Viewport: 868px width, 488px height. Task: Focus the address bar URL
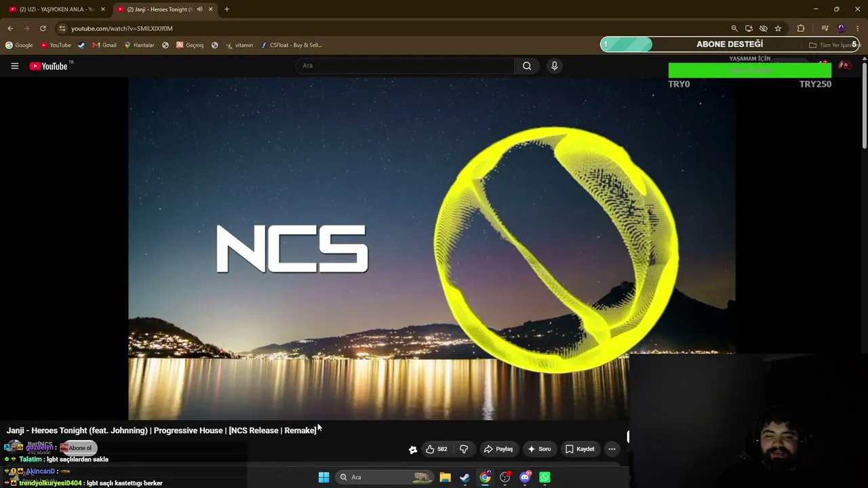tap(122, 28)
